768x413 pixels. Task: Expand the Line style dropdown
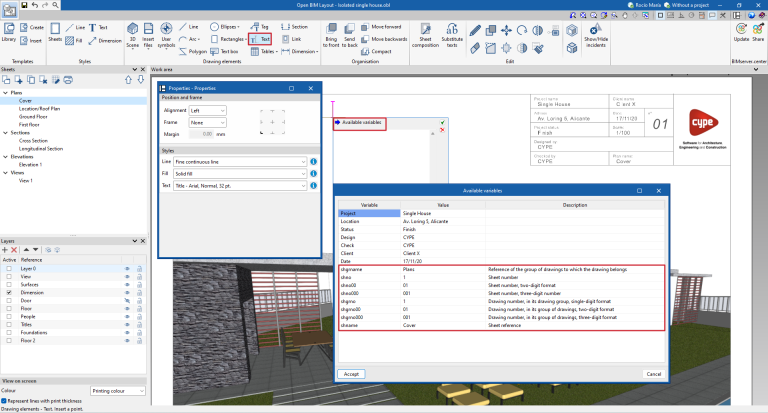[240, 161]
